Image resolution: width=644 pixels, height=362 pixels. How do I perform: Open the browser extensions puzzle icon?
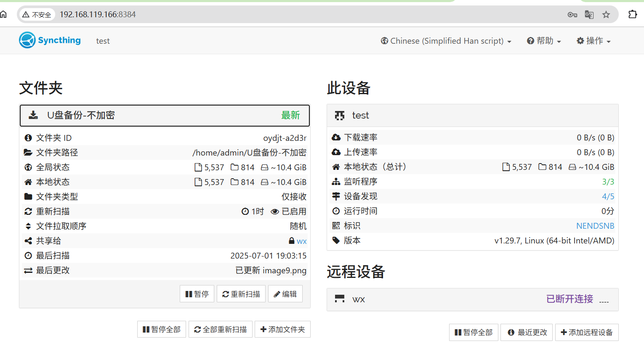(633, 14)
